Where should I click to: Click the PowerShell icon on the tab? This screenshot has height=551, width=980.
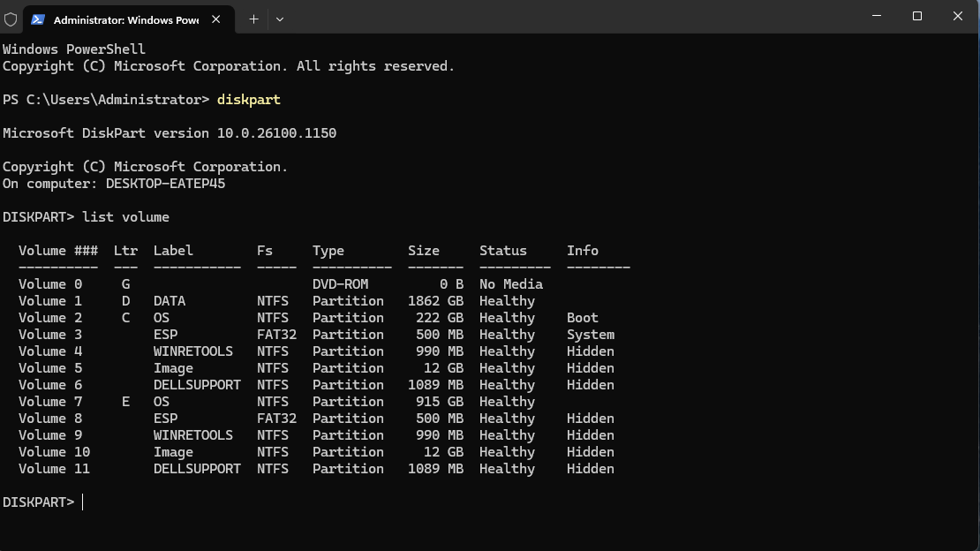tap(37, 19)
